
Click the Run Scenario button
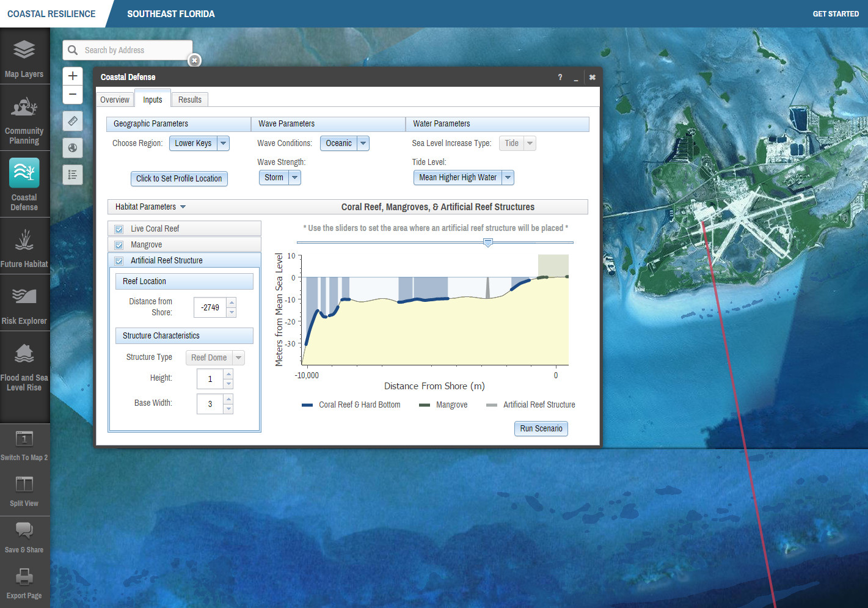[541, 428]
